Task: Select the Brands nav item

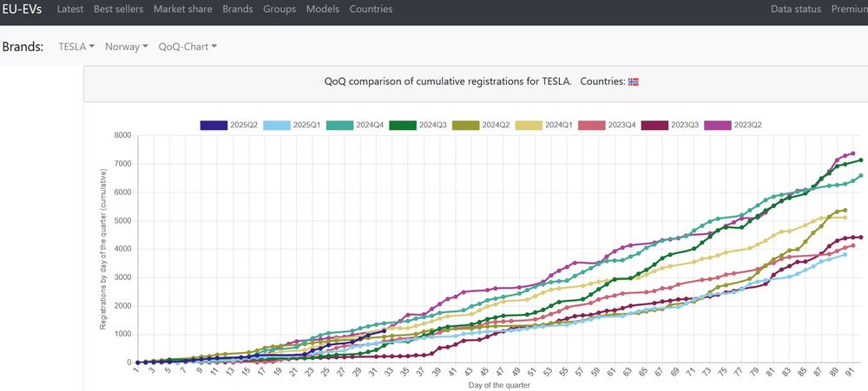Action: click(238, 10)
